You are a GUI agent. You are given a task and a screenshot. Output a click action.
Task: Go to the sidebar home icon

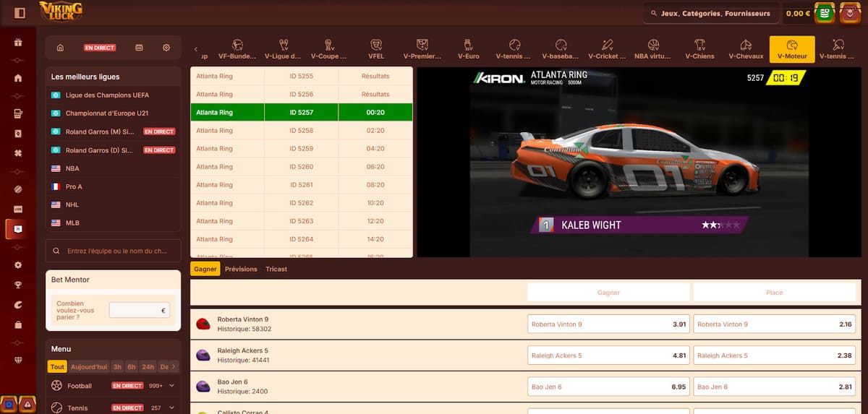(18, 78)
